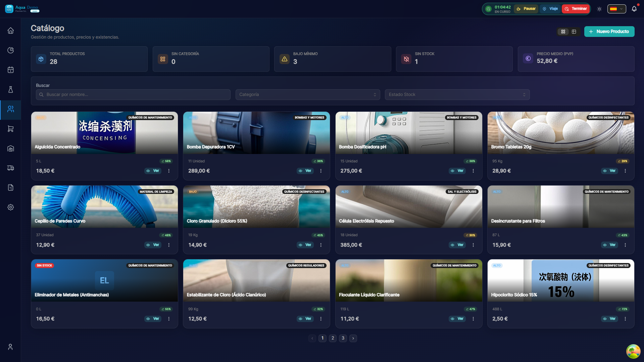Screen dimensions: 644x362
Task: Click previous page arrow in pagination
Action: click(x=312, y=338)
